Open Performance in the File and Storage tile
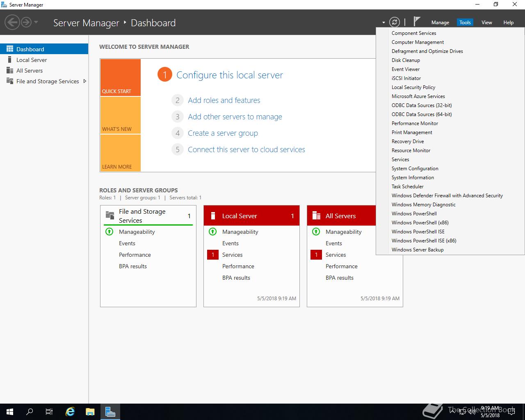This screenshot has height=420, width=525. tap(135, 255)
